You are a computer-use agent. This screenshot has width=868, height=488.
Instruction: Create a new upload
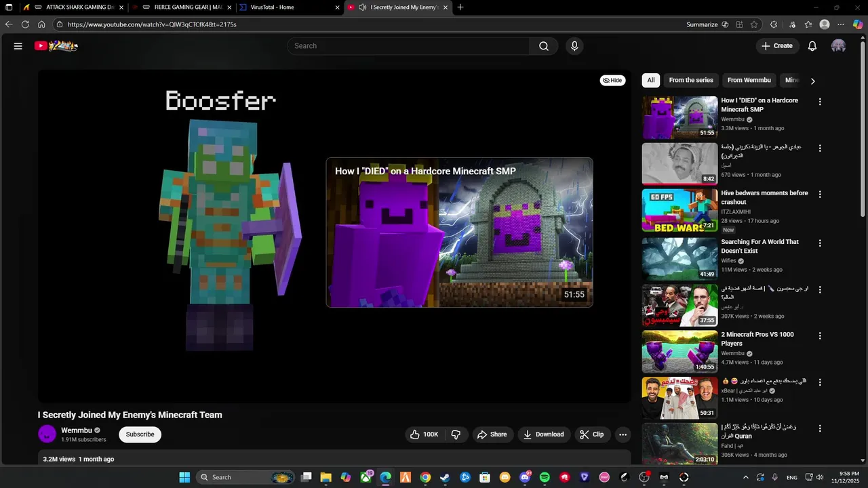click(x=777, y=46)
